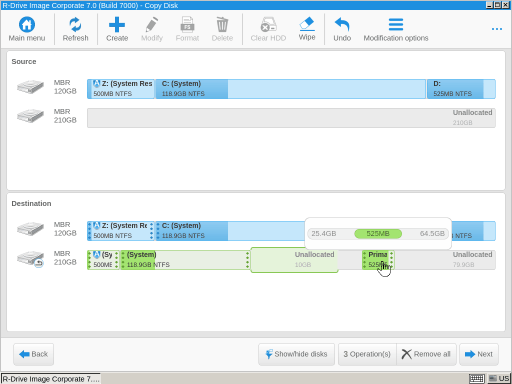Viewport: 512px width, 384px height.
Task: Select the Modify pencil tool
Action: pyautogui.click(x=152, y=29)
